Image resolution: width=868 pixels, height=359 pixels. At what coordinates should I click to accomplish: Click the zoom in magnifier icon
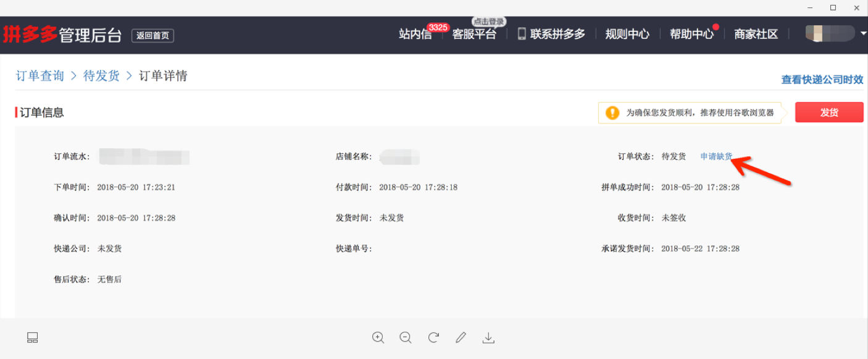tap(378, 337)
